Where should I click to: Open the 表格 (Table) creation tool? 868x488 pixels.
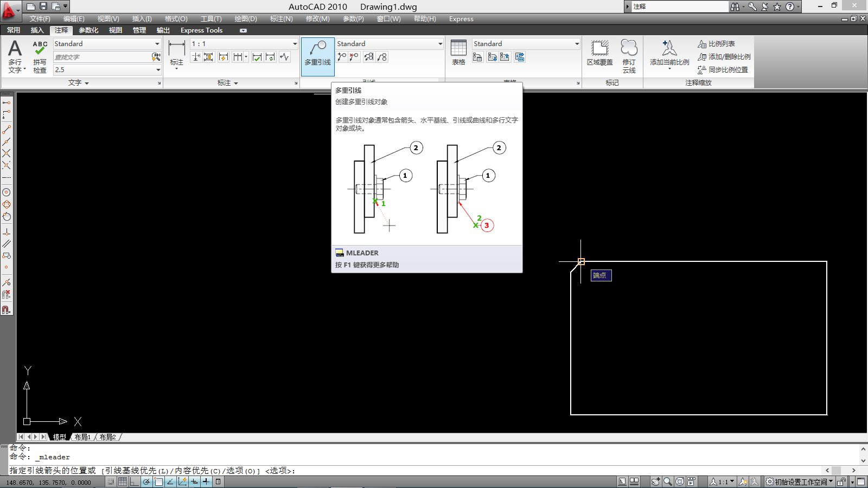coord(458,52)
